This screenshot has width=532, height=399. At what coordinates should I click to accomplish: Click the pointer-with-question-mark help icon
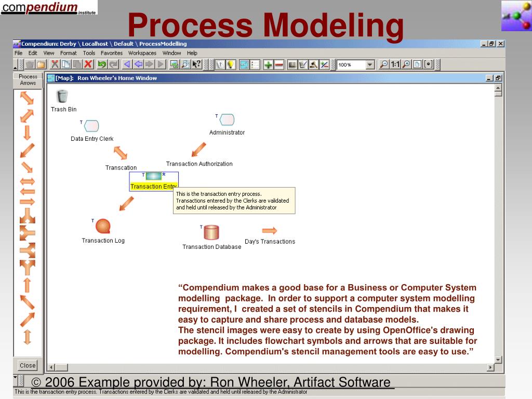click(x=197, y=64)
